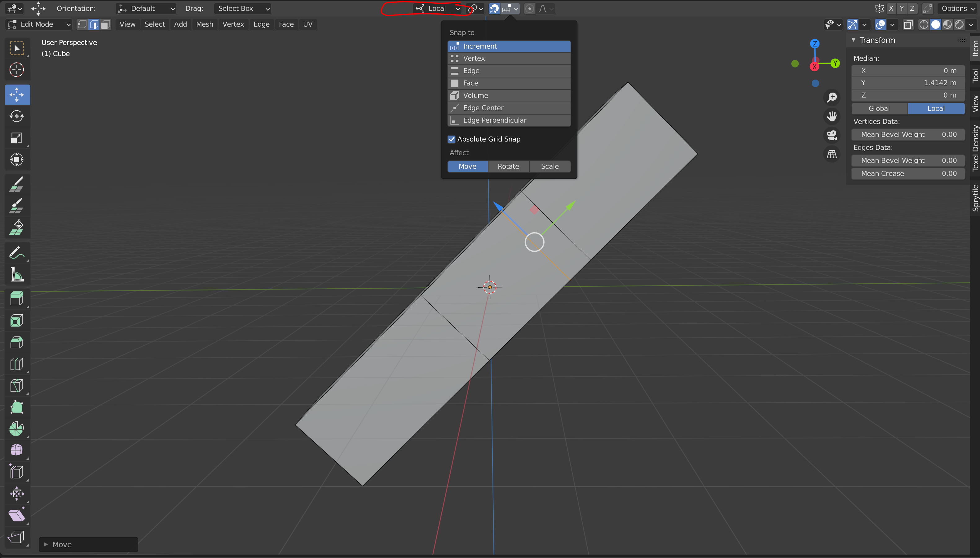Image resolution: width=980 pixels, height=558 pixels.
Task: Toggle proportional editing button
Action: click(529, 8)
